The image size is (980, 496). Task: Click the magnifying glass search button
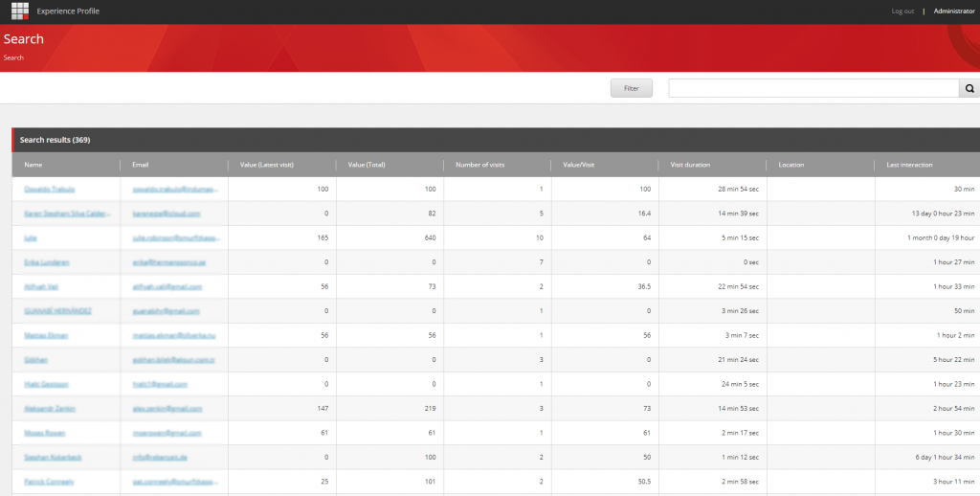click(x=969, y=88)
